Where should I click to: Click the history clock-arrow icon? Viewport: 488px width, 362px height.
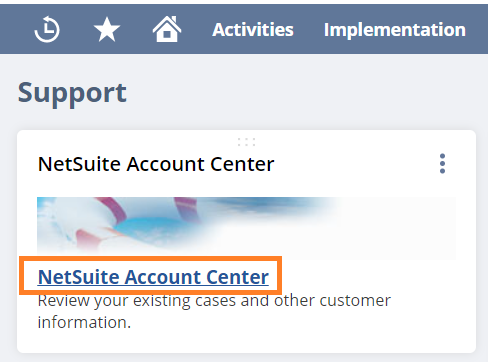click(47, 29)
